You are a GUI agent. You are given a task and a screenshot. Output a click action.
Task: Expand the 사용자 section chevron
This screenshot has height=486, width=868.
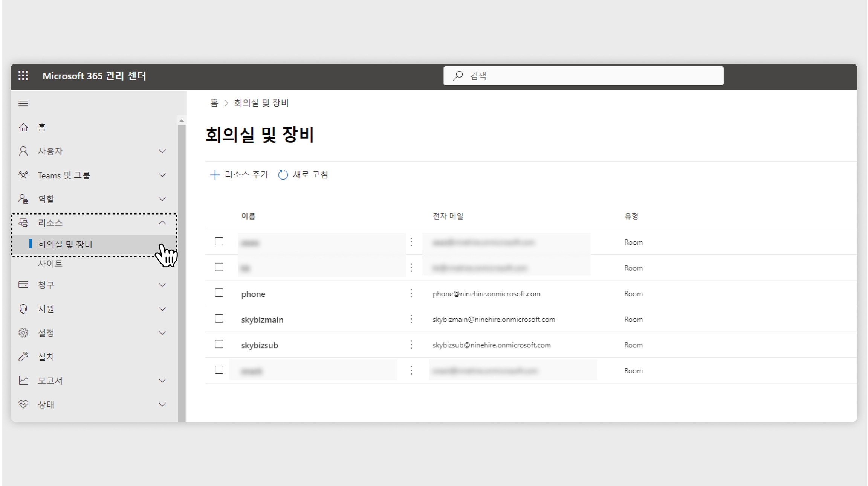(x=162, y=151)
